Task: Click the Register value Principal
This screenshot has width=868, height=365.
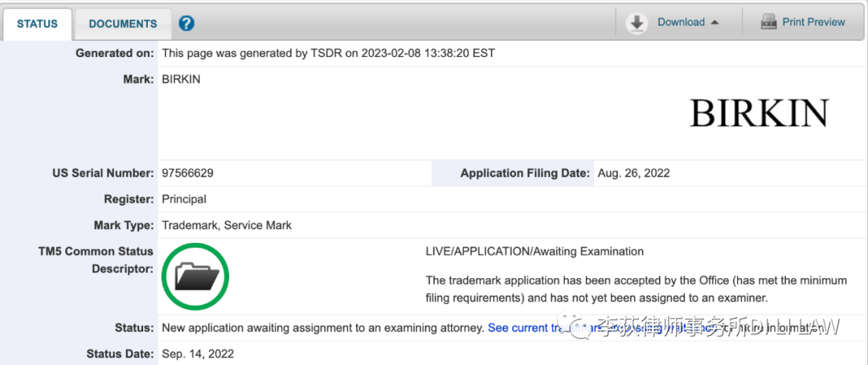Action: pos(184,199)
